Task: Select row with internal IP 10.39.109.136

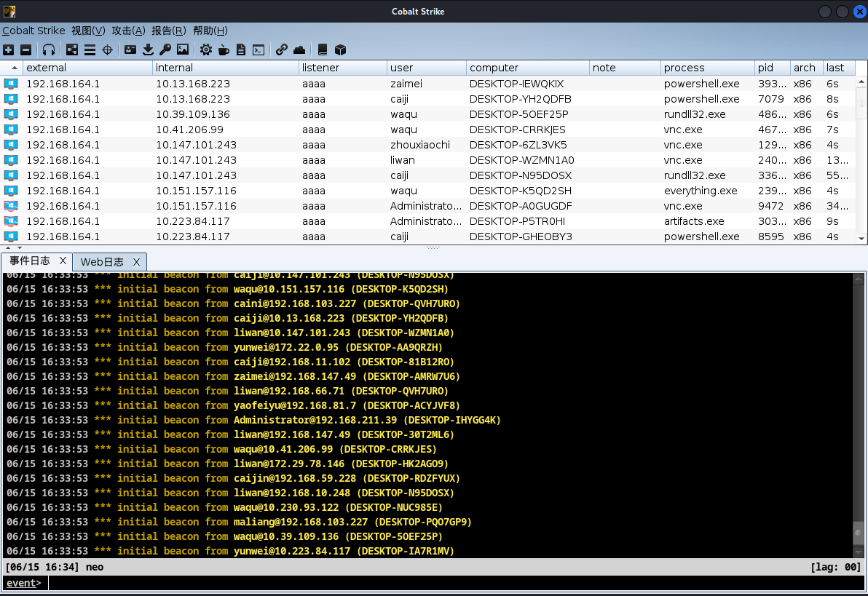Action: coord(427,114)
